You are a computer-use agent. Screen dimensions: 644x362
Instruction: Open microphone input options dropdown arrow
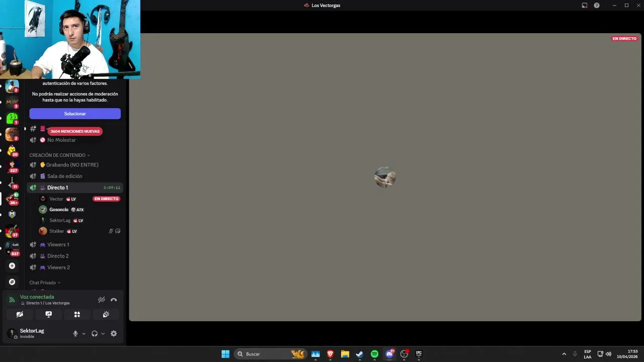point(84,333)
